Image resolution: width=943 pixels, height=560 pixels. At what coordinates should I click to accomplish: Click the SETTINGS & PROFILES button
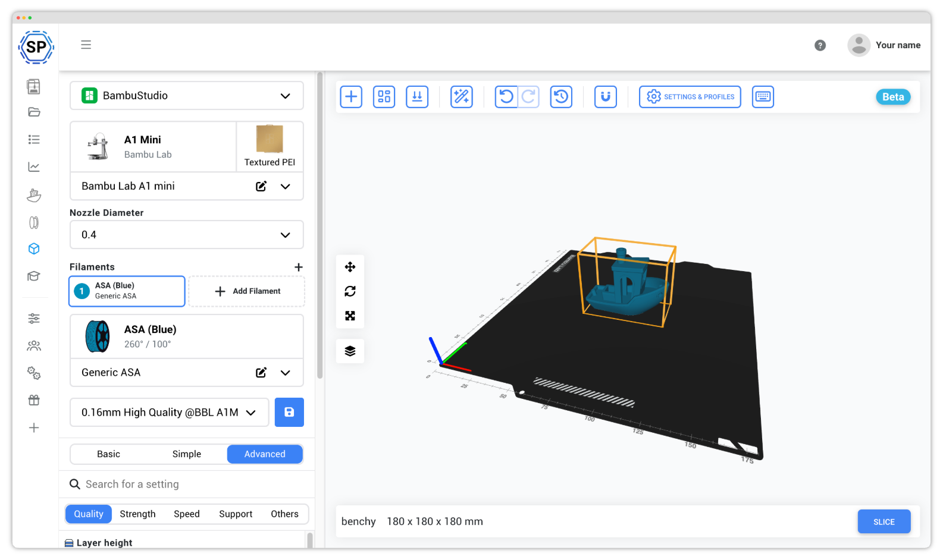tap(690, 97)
